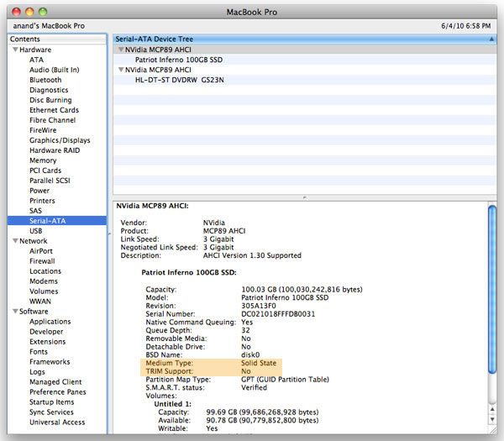Open ATA in the Hardware list
Screen dimensions: 504x441
coord(36,60)
